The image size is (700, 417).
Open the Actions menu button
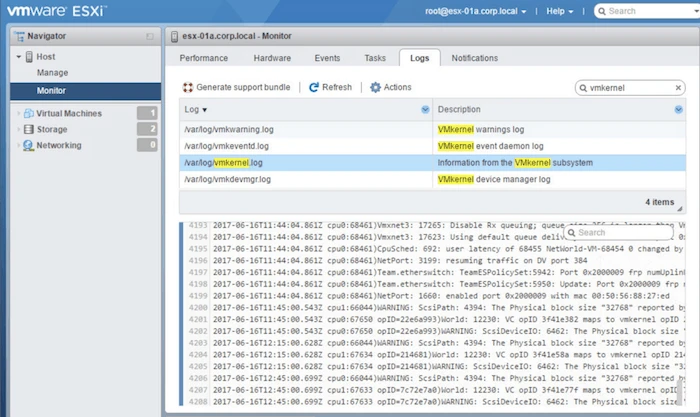pyautogui.click(x=391, y=87)
